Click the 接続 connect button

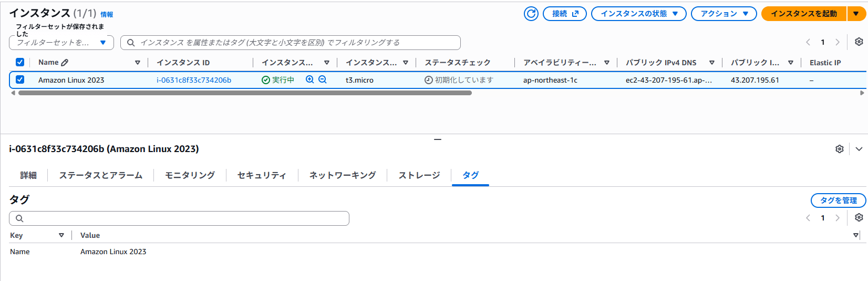(x=565, y=14)
